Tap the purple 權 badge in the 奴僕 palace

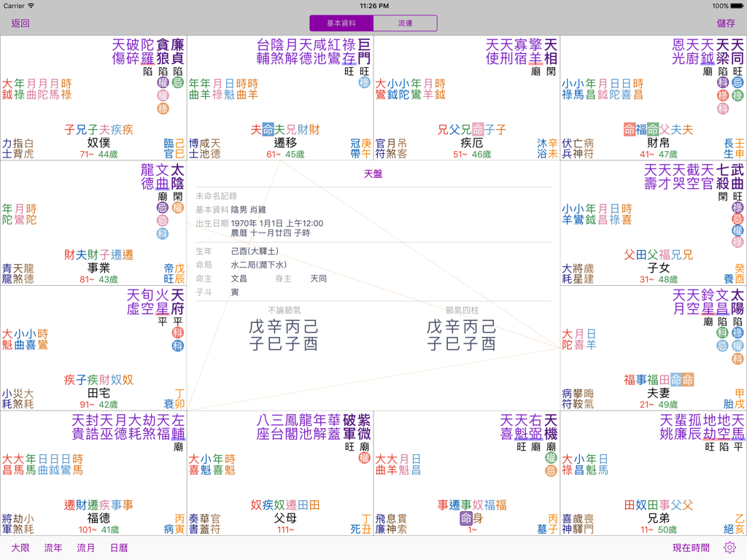(162, 83)
